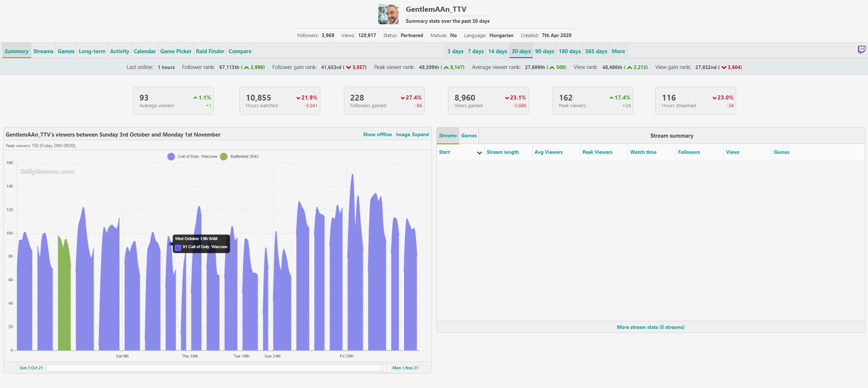The height and width of the screenshot is (388, 868).
Task: Open More stream stats link
Action: click(x=650, y=327)
